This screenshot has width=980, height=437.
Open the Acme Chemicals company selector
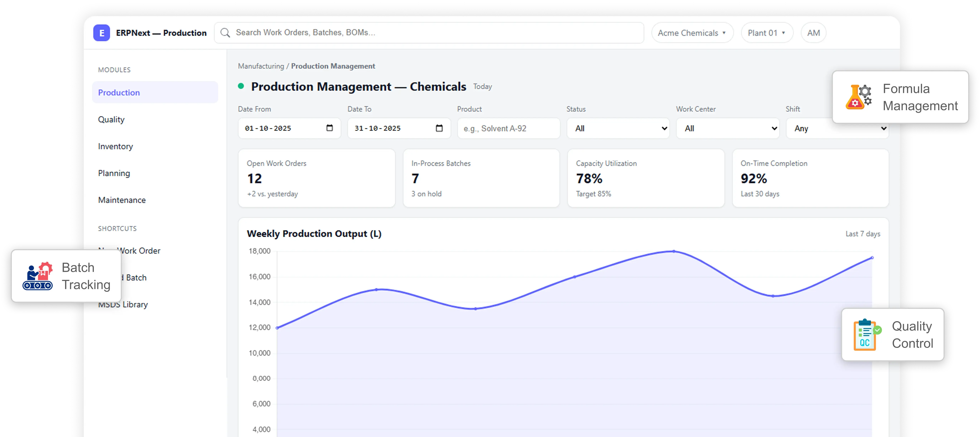(692, 33)
